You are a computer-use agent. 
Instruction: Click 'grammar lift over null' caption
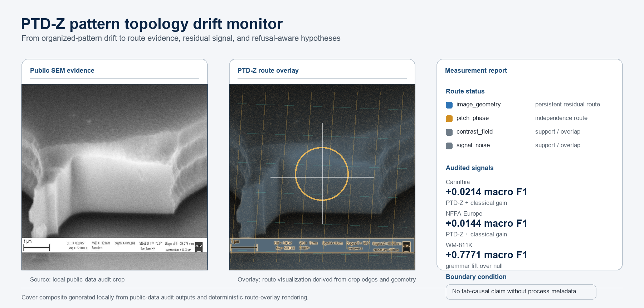click(x=474, y=266)
